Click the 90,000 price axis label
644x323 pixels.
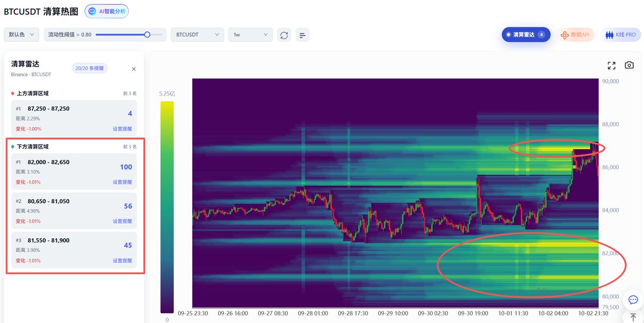[611, 81]
